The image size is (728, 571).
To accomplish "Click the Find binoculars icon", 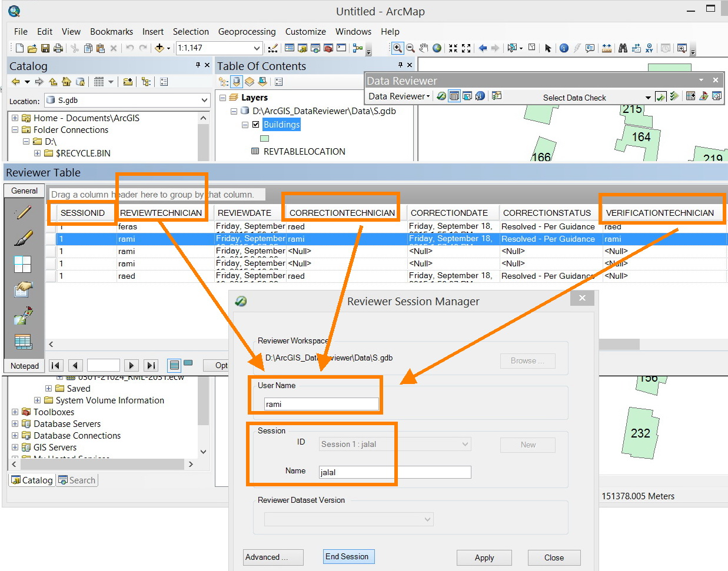I will 622,48.
